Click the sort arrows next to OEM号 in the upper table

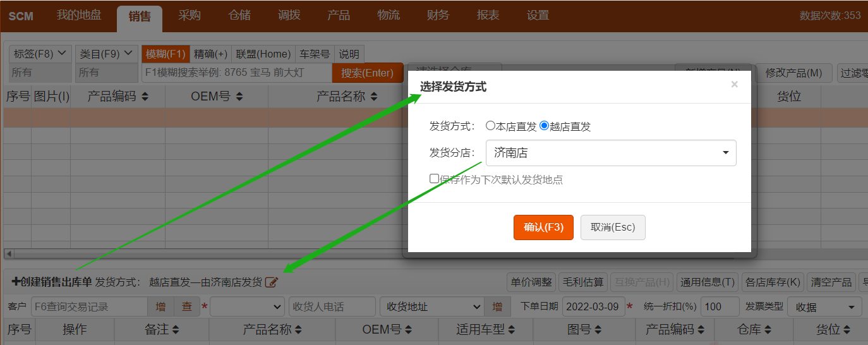click(239, 97)
